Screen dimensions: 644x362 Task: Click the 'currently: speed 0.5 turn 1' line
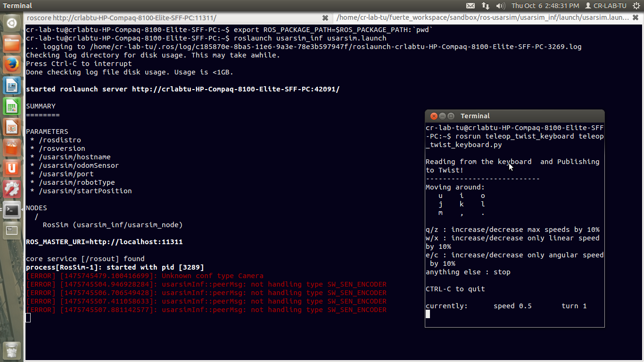point(506,306)
